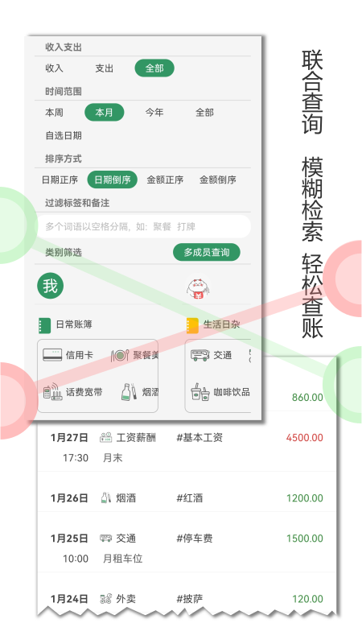Image resolution: width=362 pixels, height=644 pixels.
Task: Tap the 外卖 icon in 1月24日 row
Action: [106, 599]
